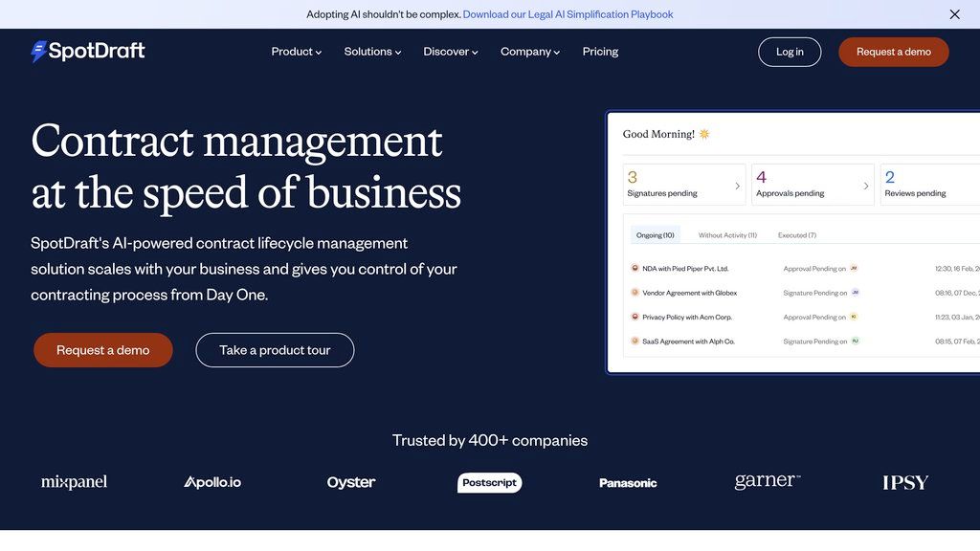Switch to the Executed (7) tab
Image resolution: width=980 pixels, height=551 pixels.
797,235
